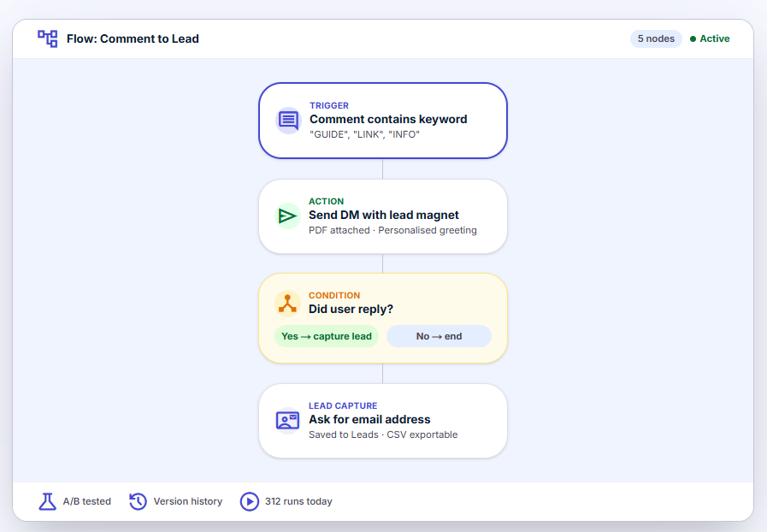Click the ACTION label
767x532 pixels.
tap(327, 202)
